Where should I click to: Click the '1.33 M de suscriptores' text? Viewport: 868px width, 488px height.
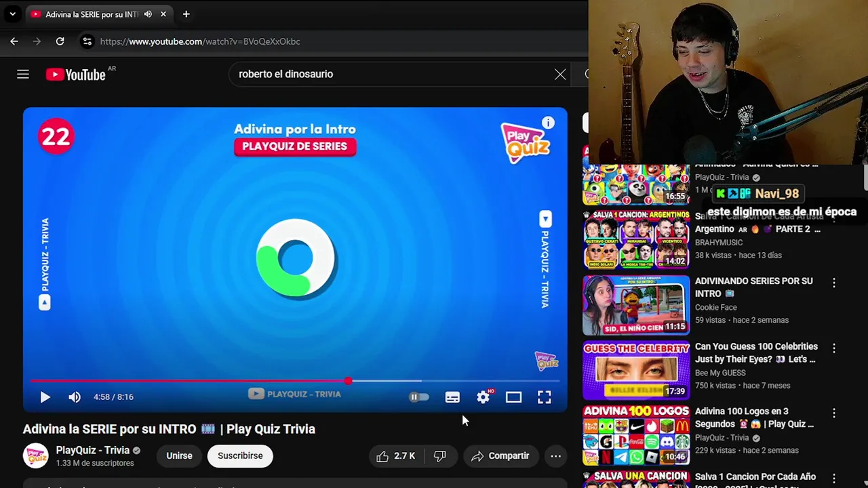(x=95, y=464)
